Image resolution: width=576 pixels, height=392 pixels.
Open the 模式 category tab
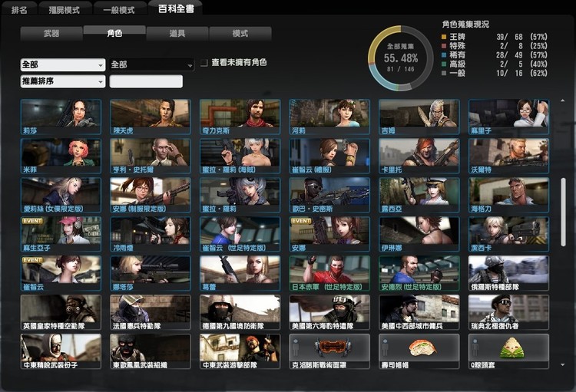(240, 34)
